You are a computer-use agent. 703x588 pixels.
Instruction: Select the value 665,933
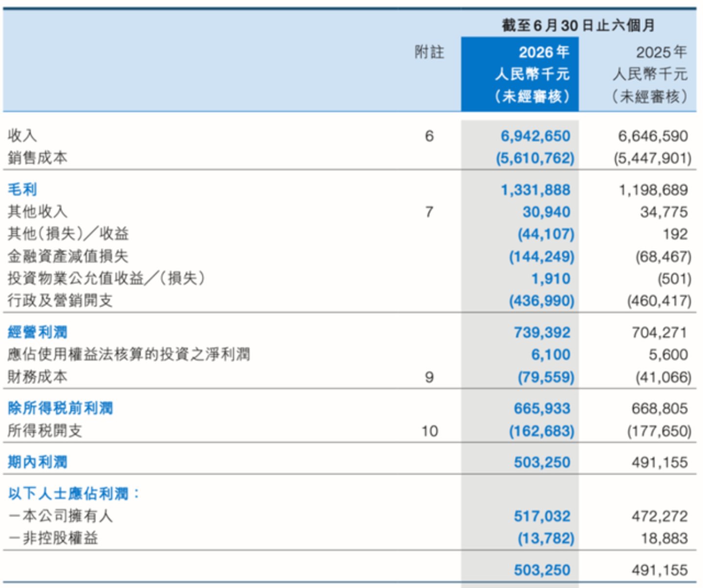[542, 408]
